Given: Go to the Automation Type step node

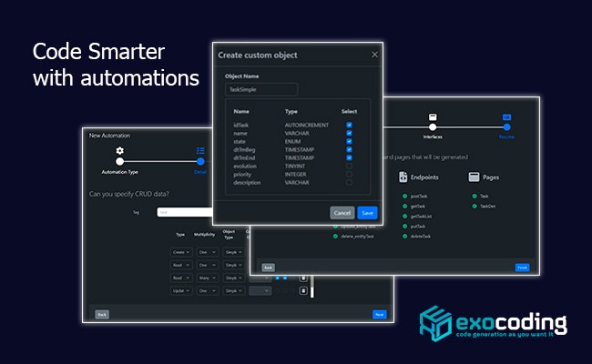Looking at the screenshot, I should [119, 161].
